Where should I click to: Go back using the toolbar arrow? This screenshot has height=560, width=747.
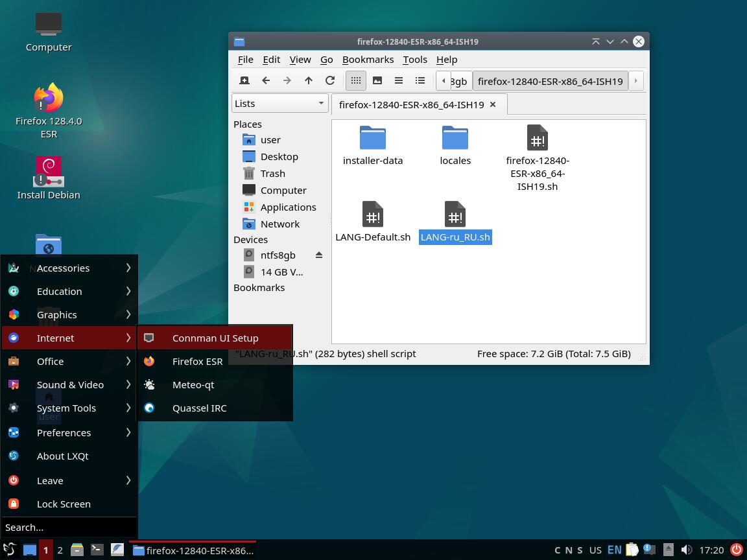[266, 81]
